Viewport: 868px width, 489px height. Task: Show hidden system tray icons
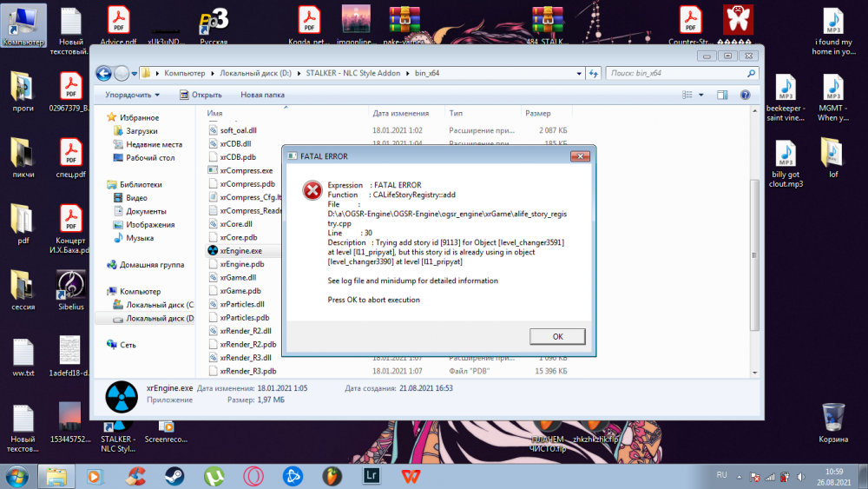[739, 476]
